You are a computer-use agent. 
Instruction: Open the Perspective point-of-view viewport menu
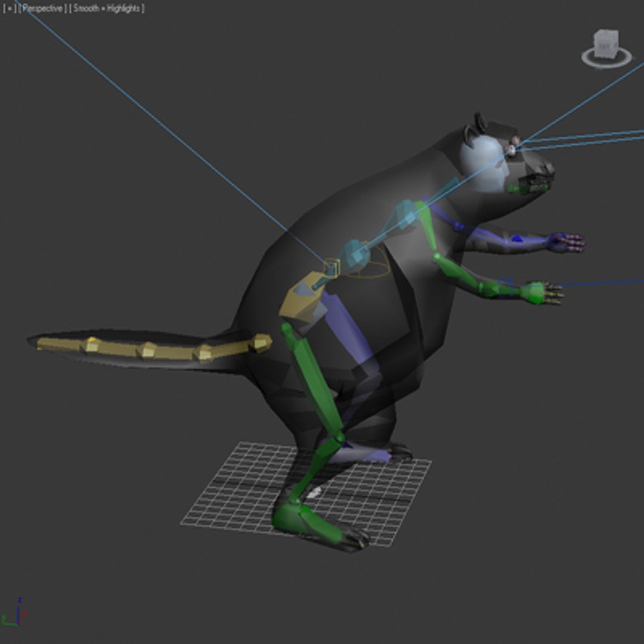coord(42,8)
